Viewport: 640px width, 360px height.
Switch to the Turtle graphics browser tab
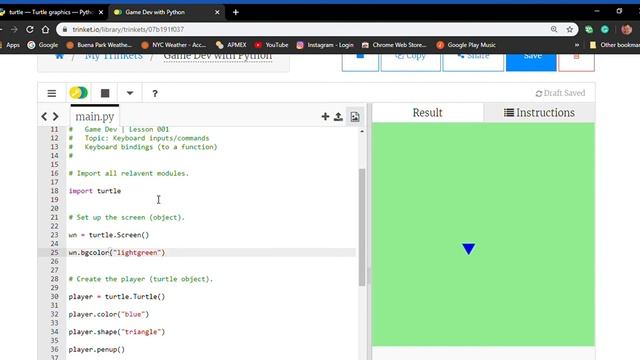(x=51, y=12)
